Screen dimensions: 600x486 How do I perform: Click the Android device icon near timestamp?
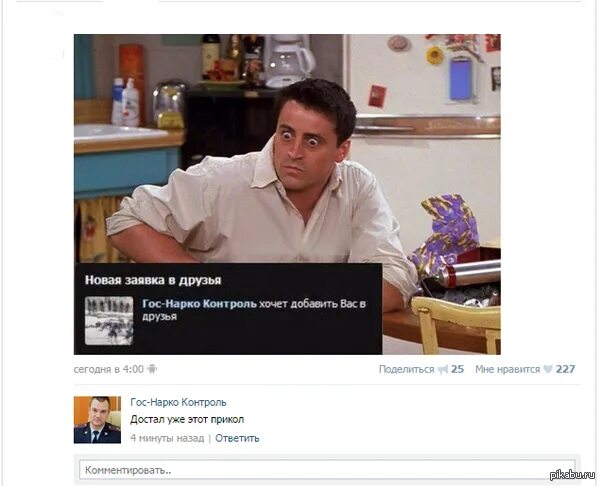point(152,369)
